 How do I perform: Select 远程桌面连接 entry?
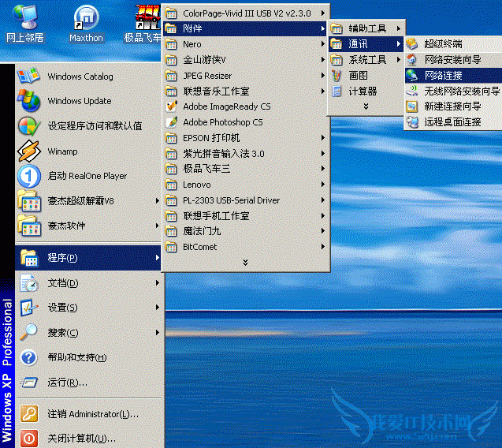click(452, 122)
